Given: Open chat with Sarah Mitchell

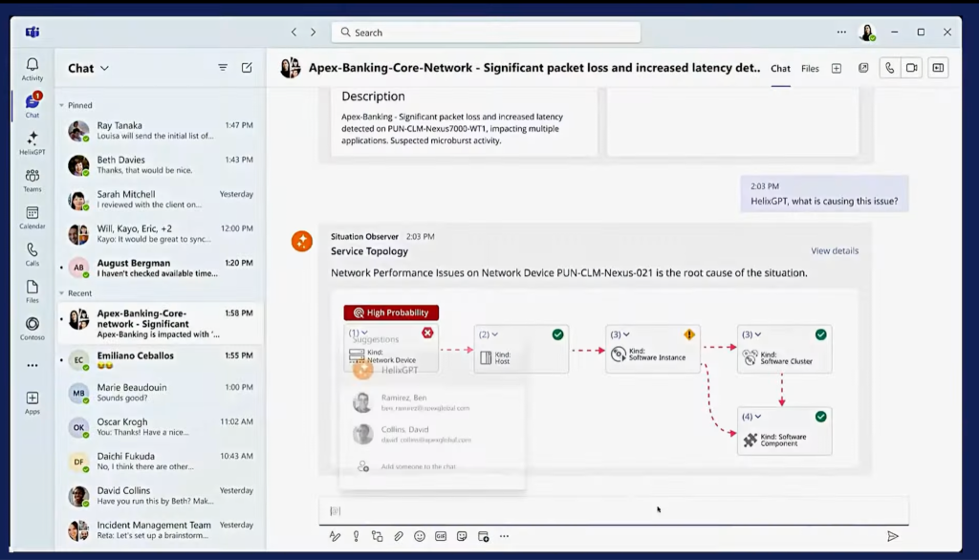Looking at the screenshot, I should point(161,199).
